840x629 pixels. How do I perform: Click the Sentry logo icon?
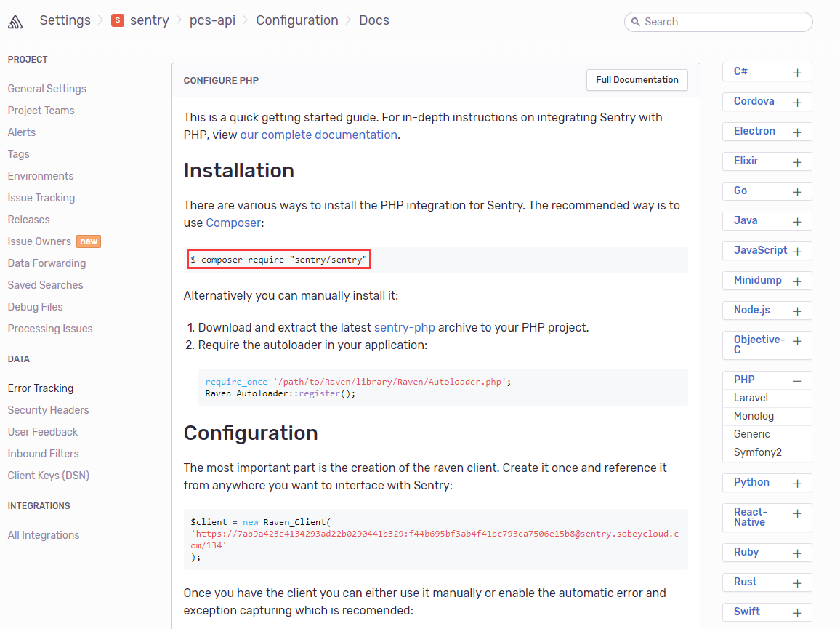click(15, 22)
